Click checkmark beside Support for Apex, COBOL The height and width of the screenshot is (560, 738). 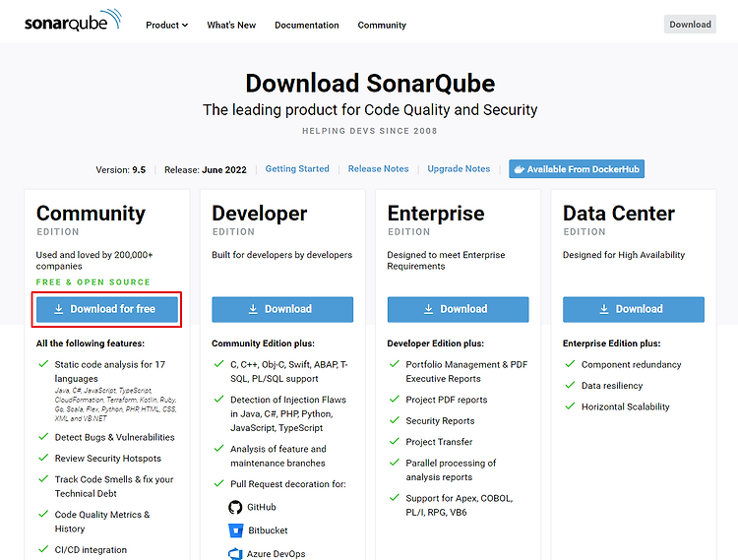click(x=395, y=497)
